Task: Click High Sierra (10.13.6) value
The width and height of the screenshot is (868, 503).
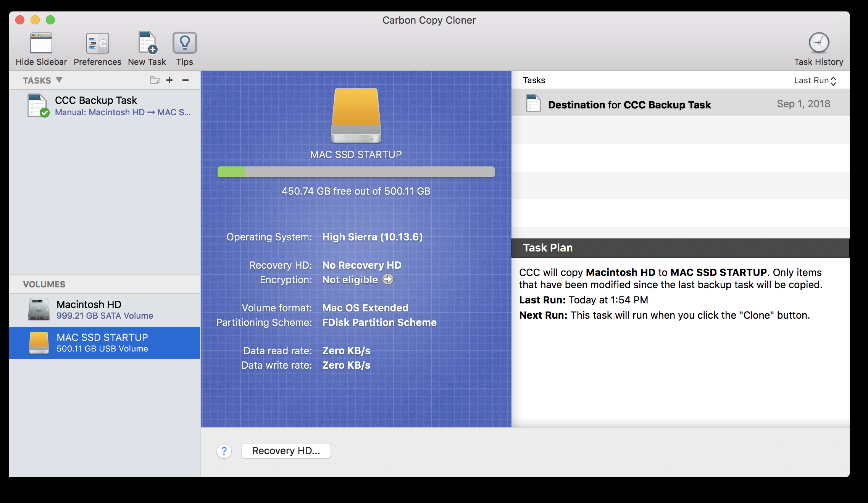Action: point(373,237)
